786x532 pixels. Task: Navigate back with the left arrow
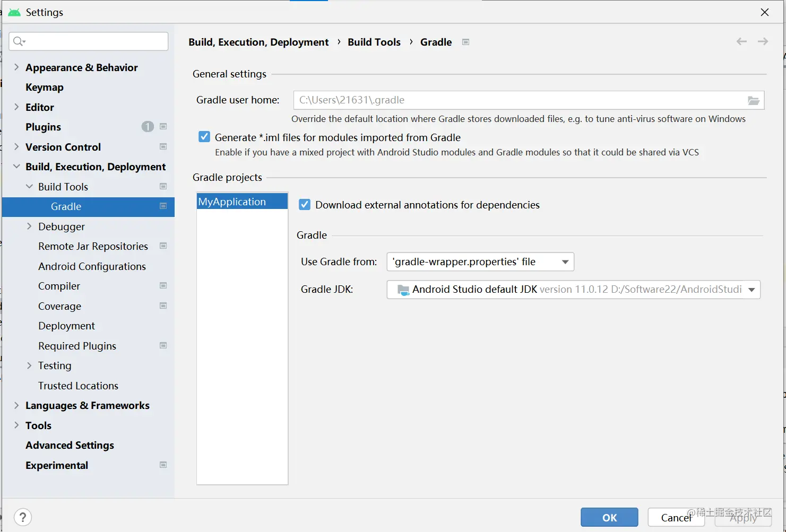pos(741,41)
